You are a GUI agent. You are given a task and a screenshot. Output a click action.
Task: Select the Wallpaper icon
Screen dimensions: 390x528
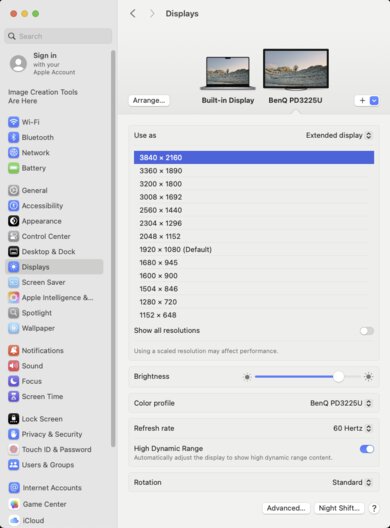click(13, 328)
